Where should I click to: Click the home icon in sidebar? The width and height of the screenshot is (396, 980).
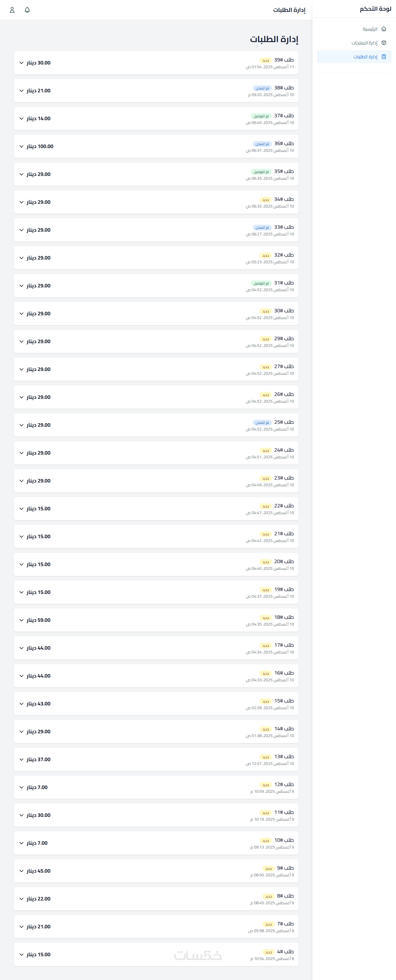click(x=384, y=29)
